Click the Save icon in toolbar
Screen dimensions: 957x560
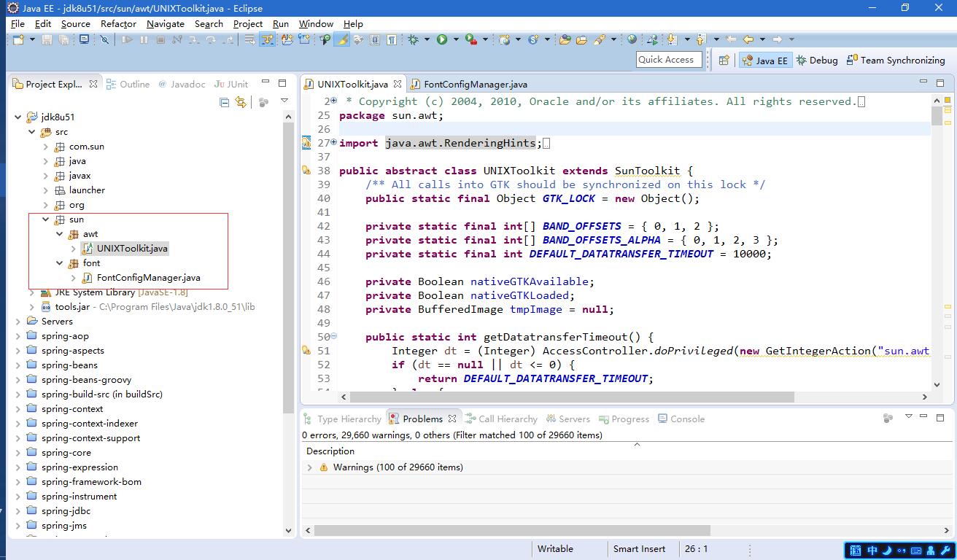pyautogui.click(x=47, y=39)
